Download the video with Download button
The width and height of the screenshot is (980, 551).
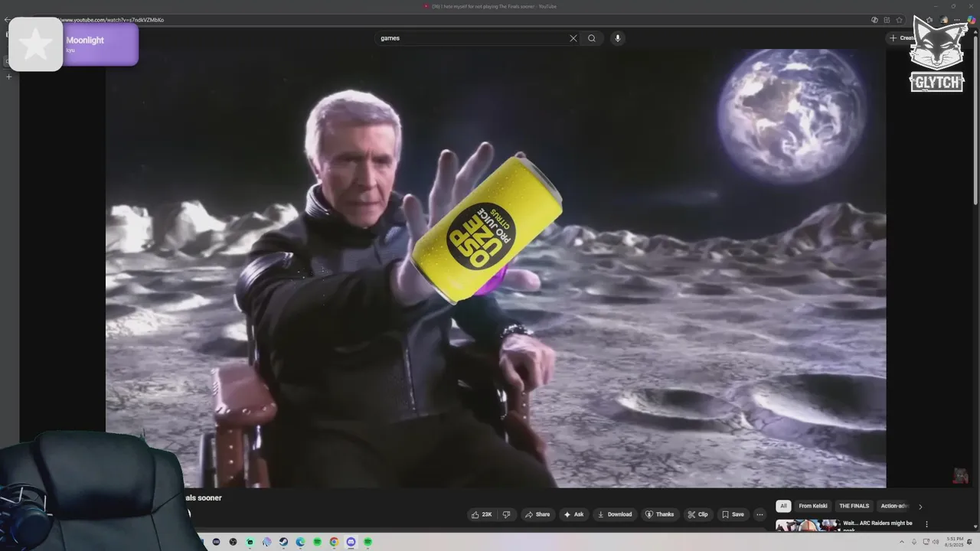pyautogui.click(x=615, y=514)
